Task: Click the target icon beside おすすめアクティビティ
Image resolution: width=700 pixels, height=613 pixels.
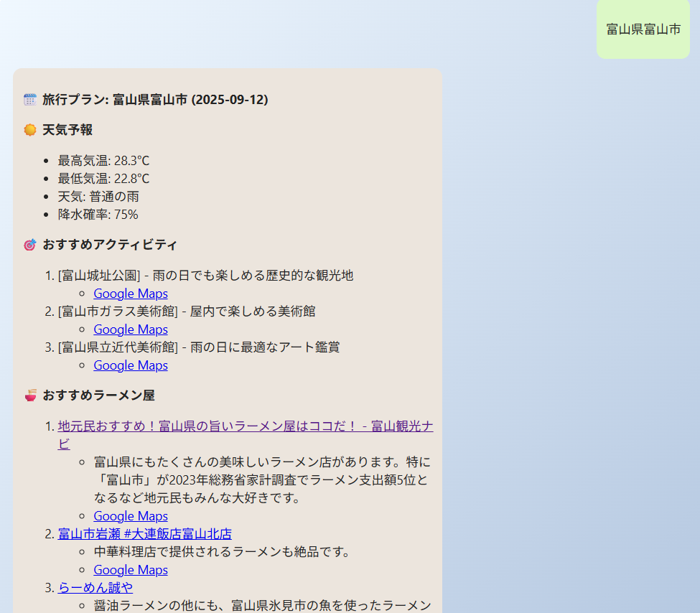Action: [x=30, y=245]
